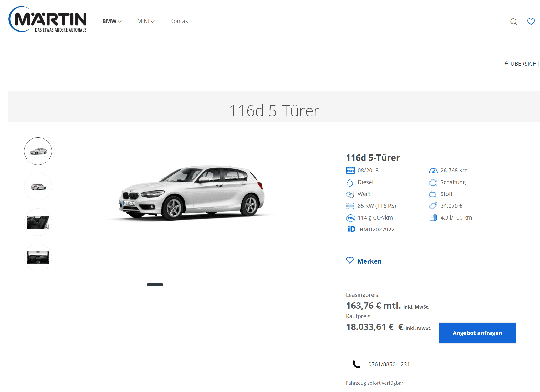Go to second carousel slide indicator
This screenshot has height=392, width=540.
coord(176,285)
